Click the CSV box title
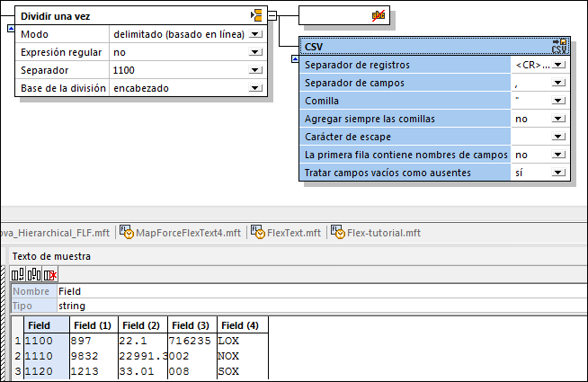 click(314, 47)
